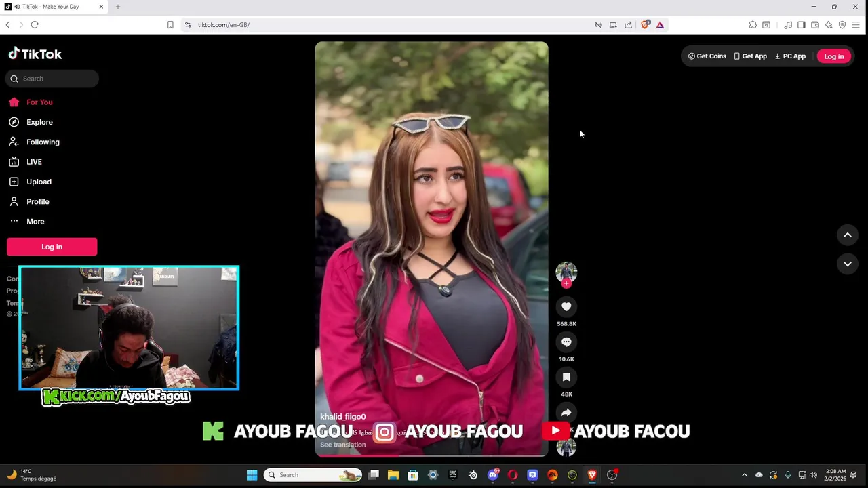The height and width of the screenshot is (488, 868).
Task: Open File Explorer from taskbar
Action: (x=393, y=475)
